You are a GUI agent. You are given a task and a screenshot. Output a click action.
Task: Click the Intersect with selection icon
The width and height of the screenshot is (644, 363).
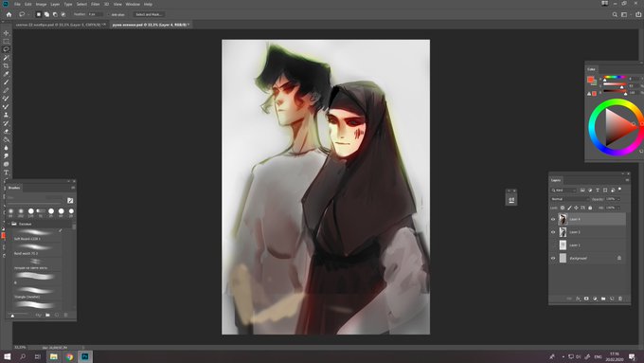63,14
